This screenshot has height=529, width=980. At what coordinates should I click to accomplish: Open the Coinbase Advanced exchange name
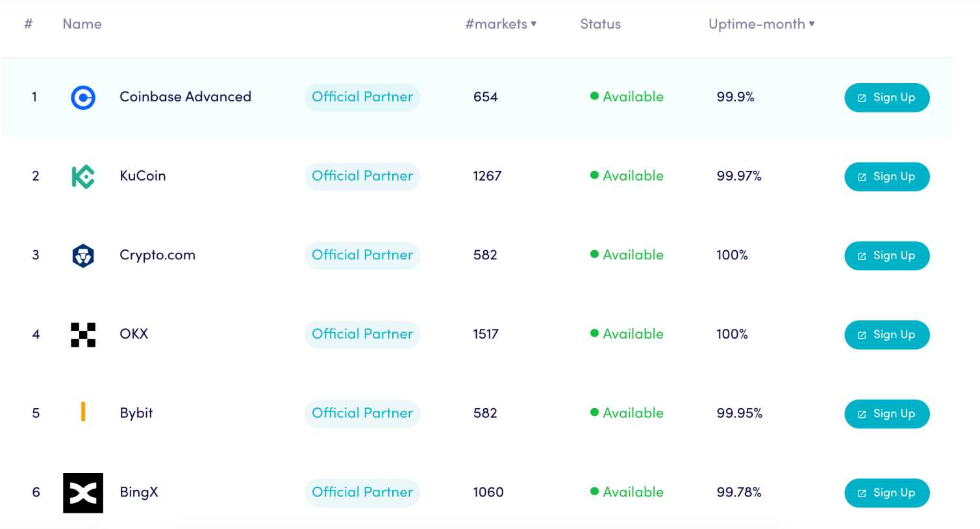click(185, 97)
